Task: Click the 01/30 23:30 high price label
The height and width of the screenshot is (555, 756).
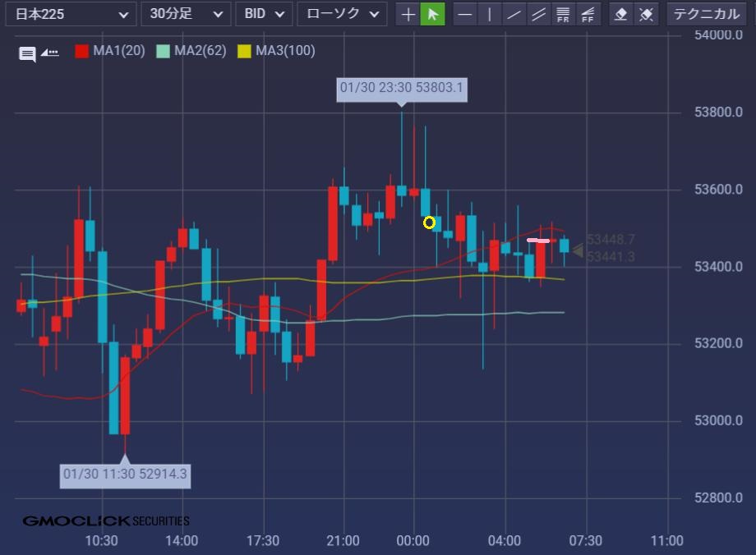Action: click(x=402, y=88)
